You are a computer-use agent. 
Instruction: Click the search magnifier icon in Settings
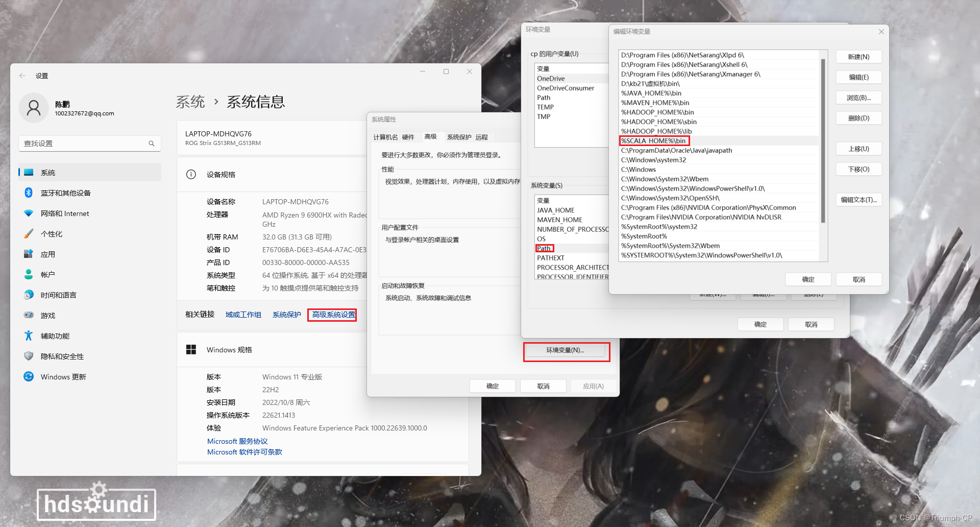pyautogui.click(x=152, y=143)
